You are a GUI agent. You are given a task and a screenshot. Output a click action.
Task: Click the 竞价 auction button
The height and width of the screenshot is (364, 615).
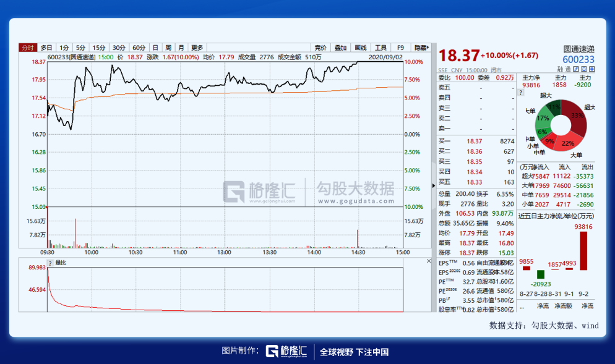320,48
